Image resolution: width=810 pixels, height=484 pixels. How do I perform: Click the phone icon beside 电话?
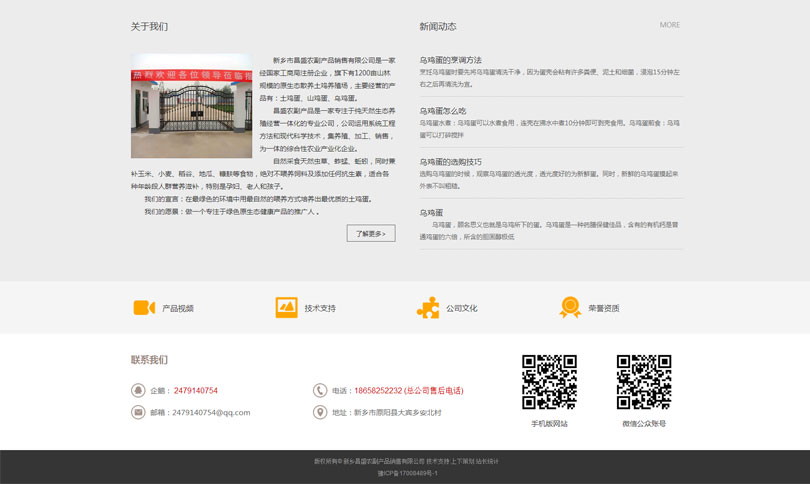click(320, 390)
